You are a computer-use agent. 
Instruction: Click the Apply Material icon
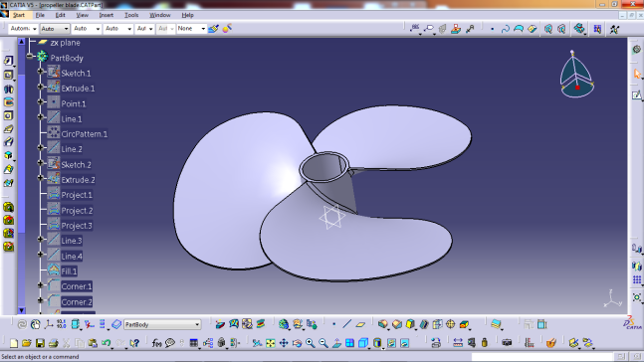[x=551, y=343]
